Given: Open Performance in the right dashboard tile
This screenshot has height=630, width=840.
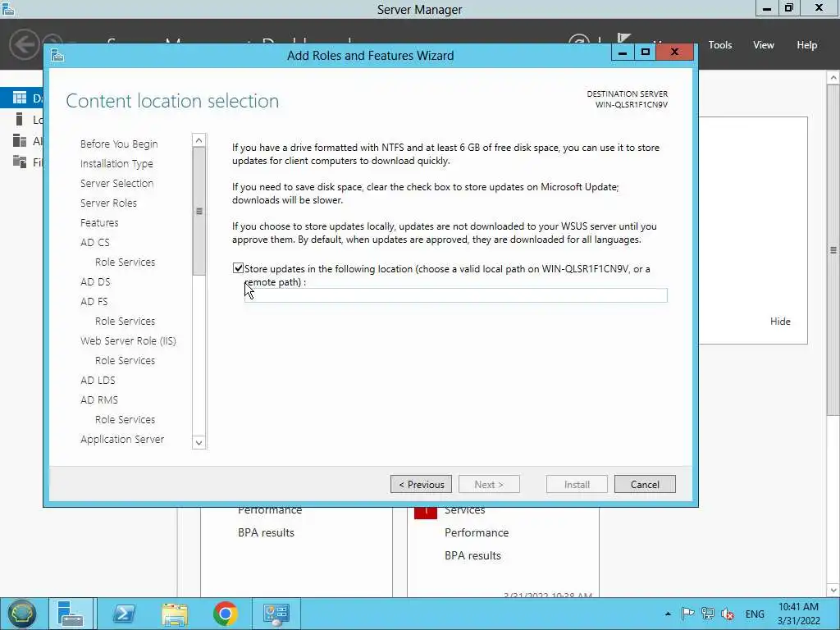Looking at the screenshot, I should point(477,532).
